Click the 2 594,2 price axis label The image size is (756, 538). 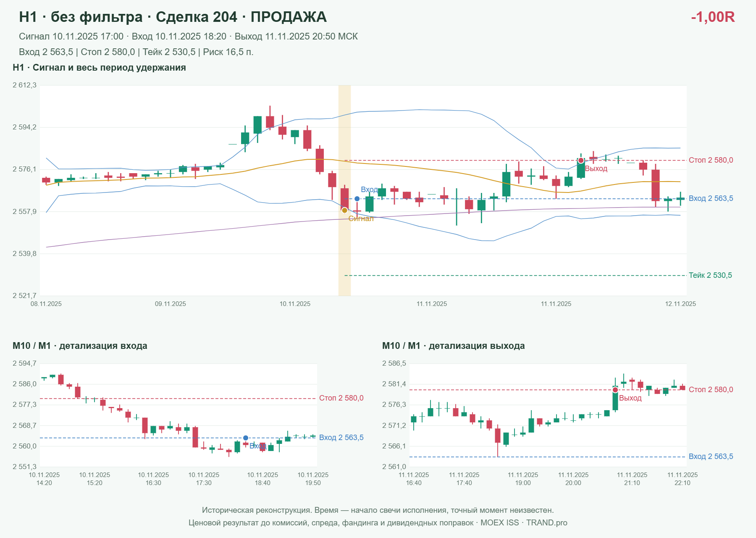(24, 127)
